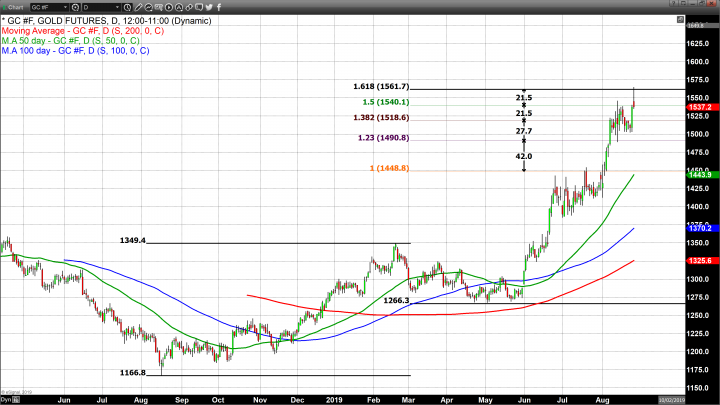Click the 2019 label on time axis
Screen dimensions: 720x405
click(x=334, y=400)
